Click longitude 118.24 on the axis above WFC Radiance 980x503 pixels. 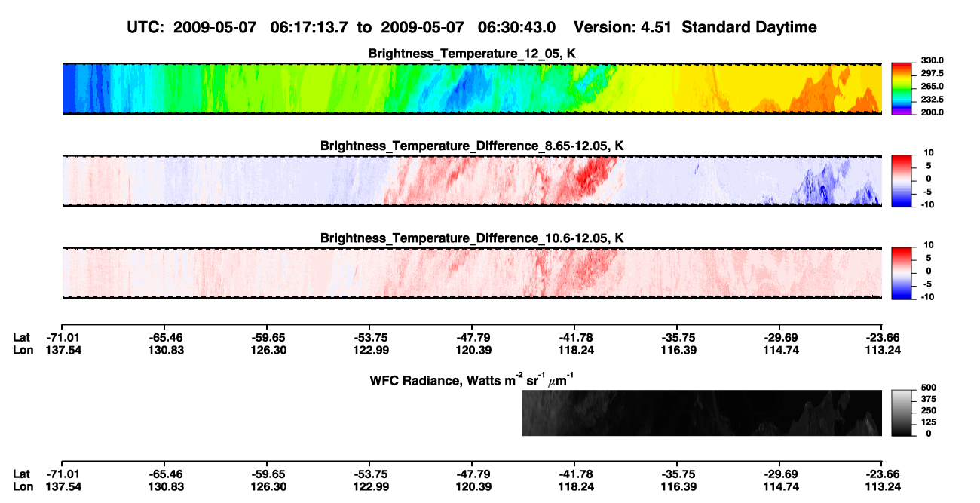(574, 349)
